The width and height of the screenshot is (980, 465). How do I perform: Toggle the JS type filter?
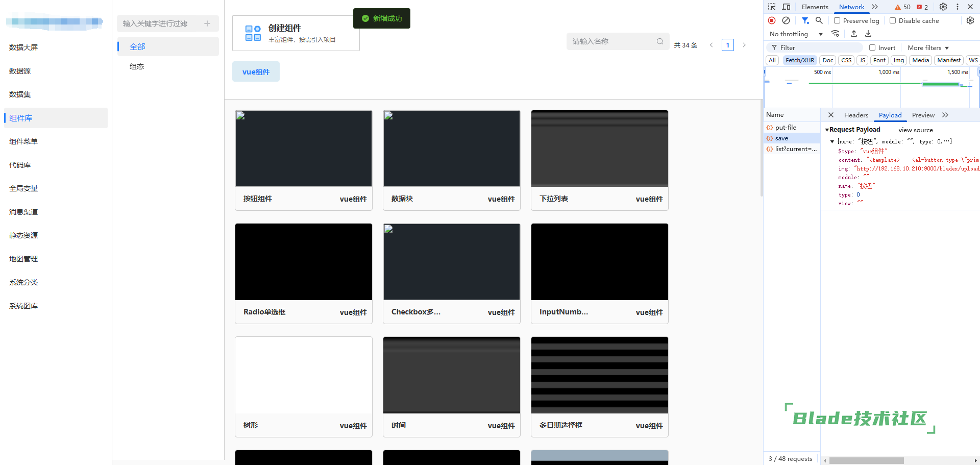coord(862,60)
